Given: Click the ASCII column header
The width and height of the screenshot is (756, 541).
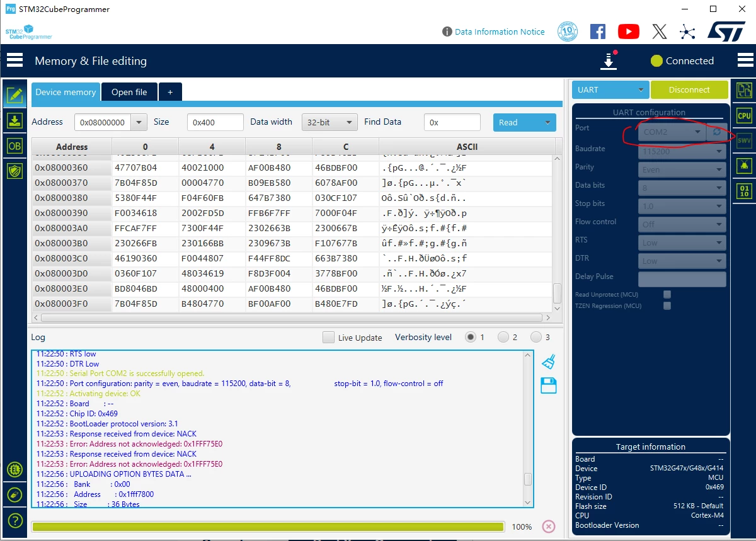Looking at the screenshot, I should point(467,147).
